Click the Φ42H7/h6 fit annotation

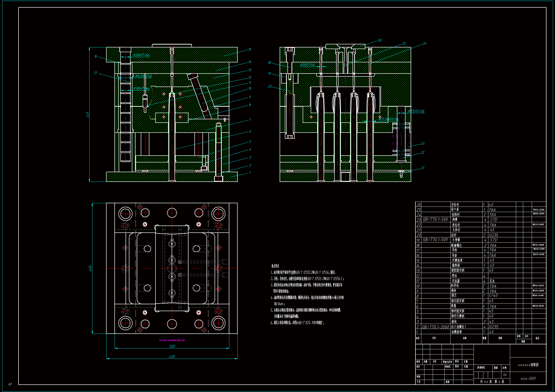click(143, 76)
